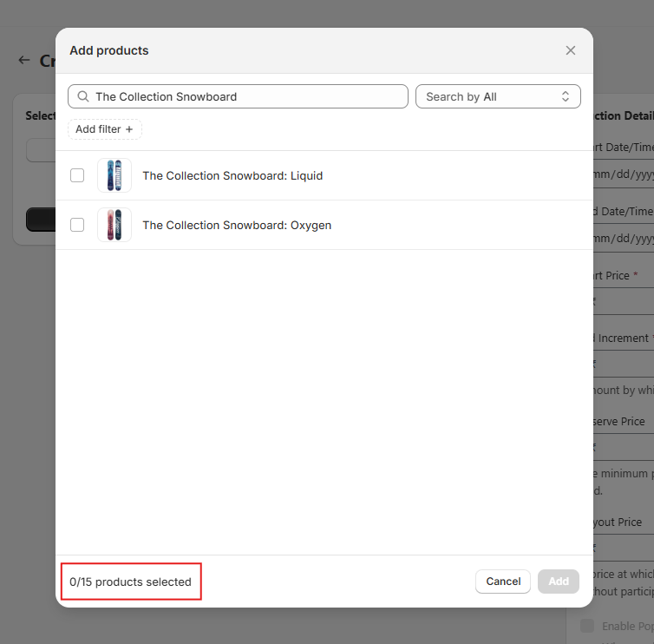
Task: Check The Collection Snowboard: Liquid checkbox
Action: (77, 175)
